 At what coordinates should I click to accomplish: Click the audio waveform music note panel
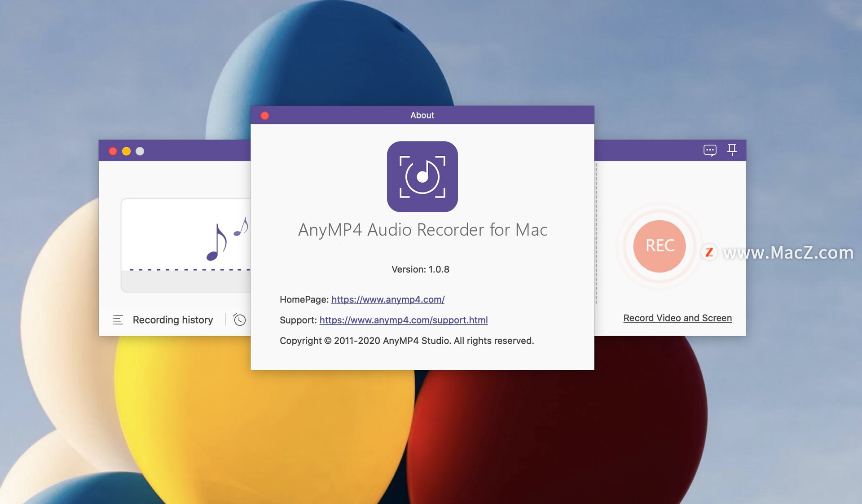tap(186, 245)
